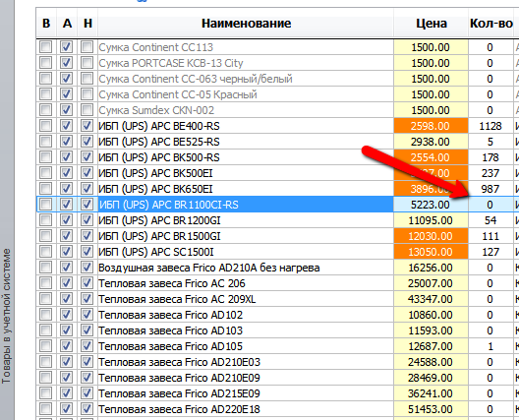Click the Кол-во column header

tap(491, 24)
